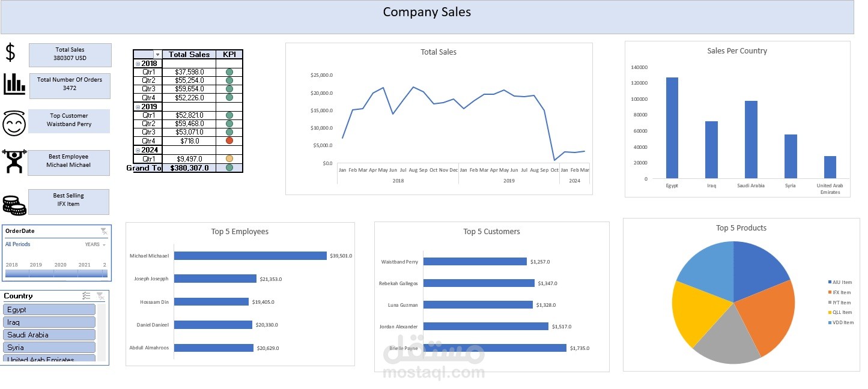Collapse the 2019 pivot row group
This screenshot has width=868, height=389.
[138, 107]
